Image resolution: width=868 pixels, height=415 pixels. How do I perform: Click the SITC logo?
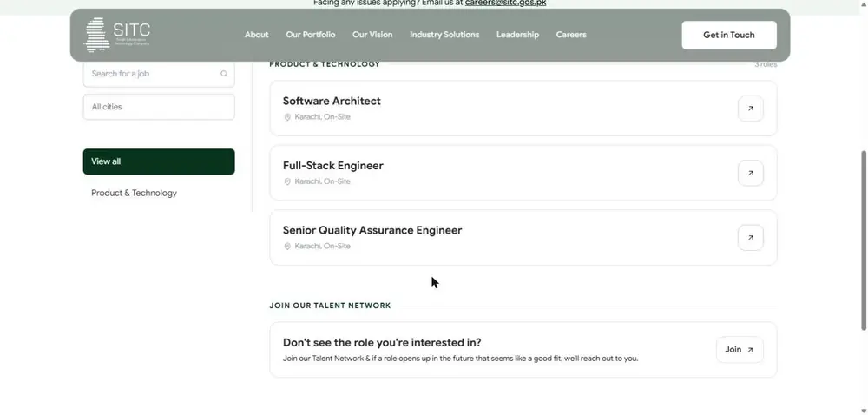(x=117, y=35)
